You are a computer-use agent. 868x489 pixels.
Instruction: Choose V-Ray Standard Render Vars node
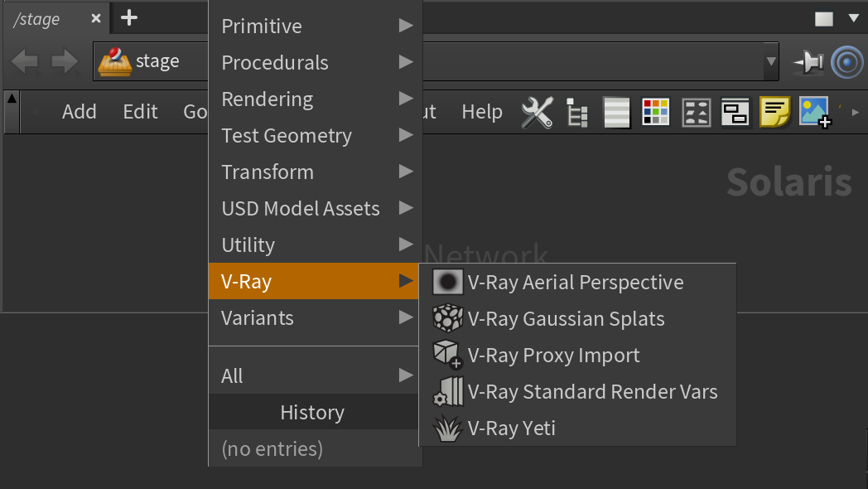(578, 391)
